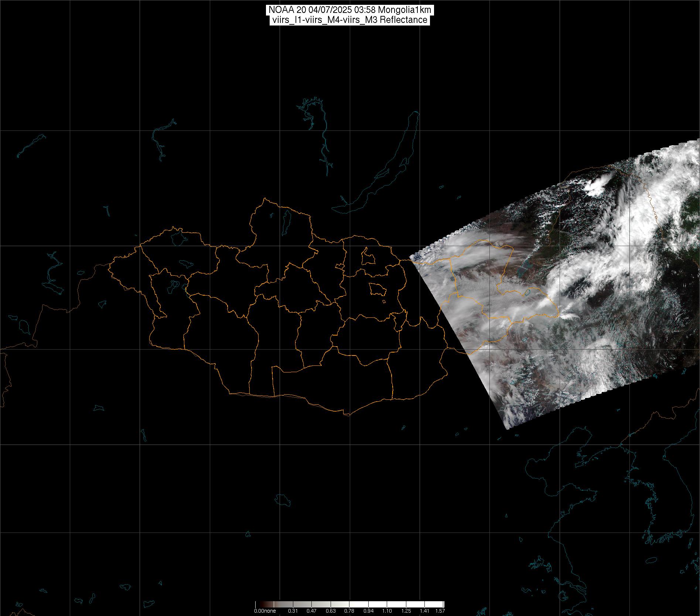This screenshot has width=700, height=616.
Task: Select the 0.47 colorbar tick label
Action: (x=312, y=611)
